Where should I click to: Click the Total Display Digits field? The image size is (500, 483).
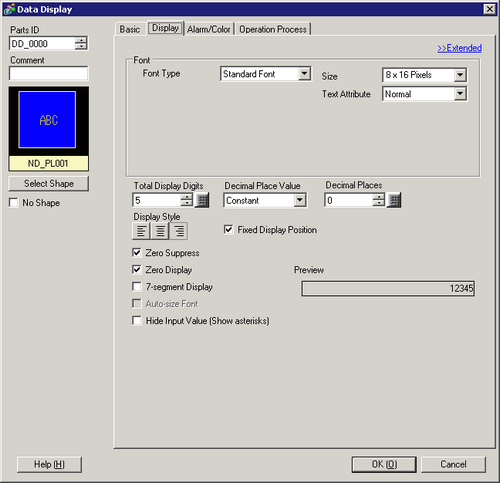(157, 200)
